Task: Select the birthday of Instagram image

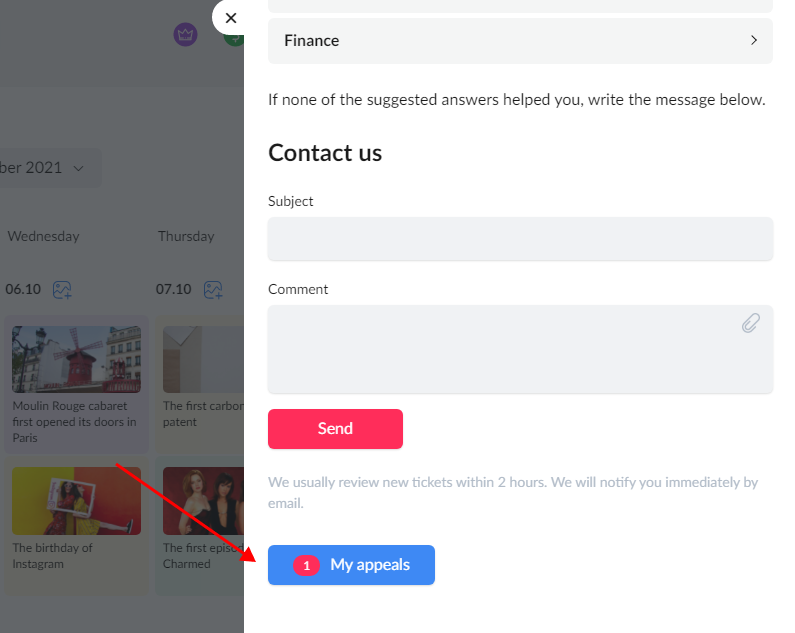Action: click(x=77, y=501)
